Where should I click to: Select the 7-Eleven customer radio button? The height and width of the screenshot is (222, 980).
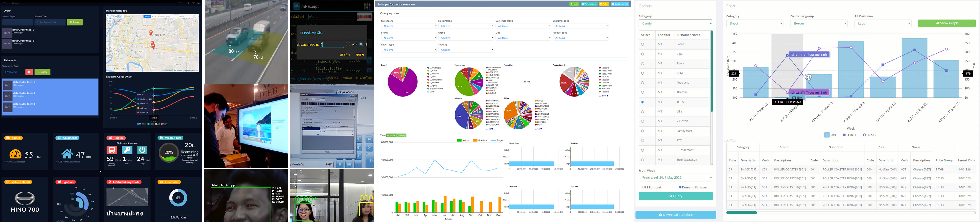click(x=642, y=121)
